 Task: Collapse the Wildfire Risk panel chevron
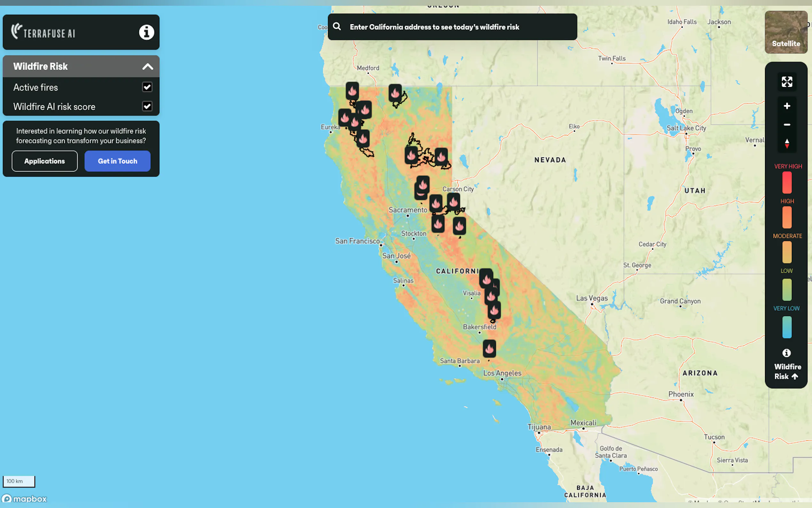148,67
